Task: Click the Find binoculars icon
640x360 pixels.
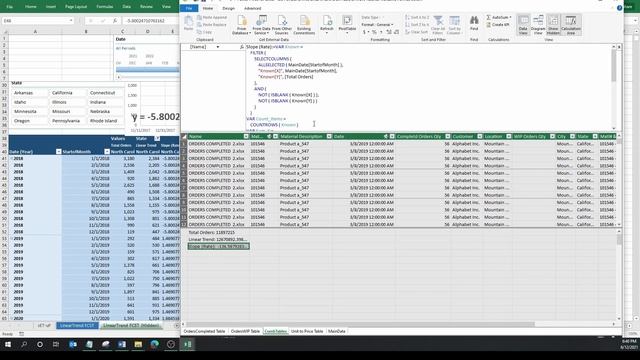Action: click(x=474, y=23)
